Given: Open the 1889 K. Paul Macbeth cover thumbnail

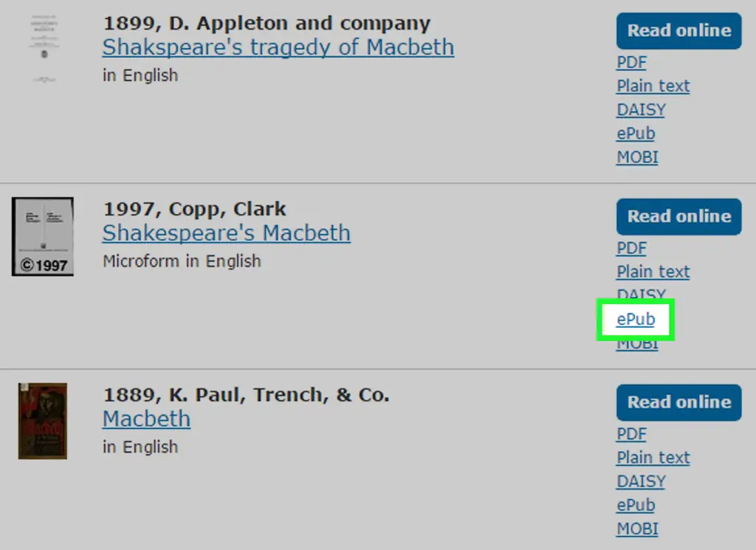Looking at the screenshot, I should (43, 421).
